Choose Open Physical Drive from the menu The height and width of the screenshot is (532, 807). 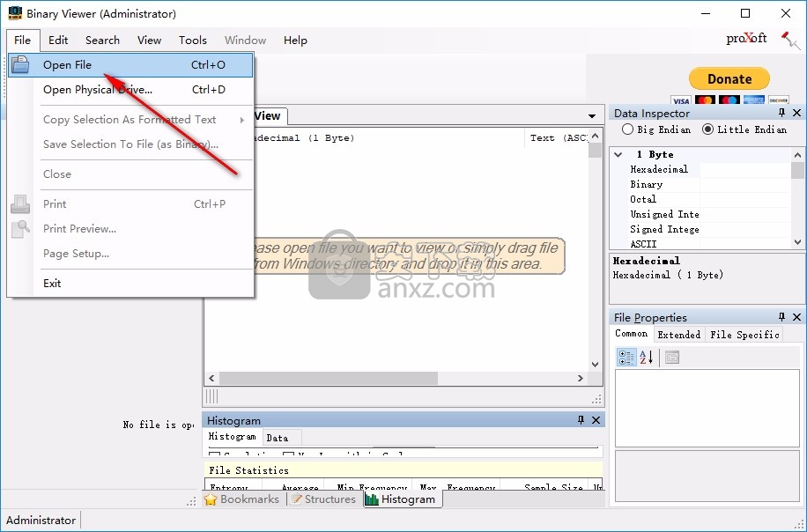tap(130, 90)
